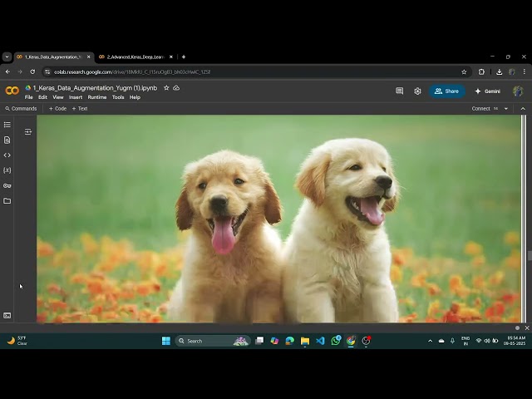Add a Text cell

[80, 109]
